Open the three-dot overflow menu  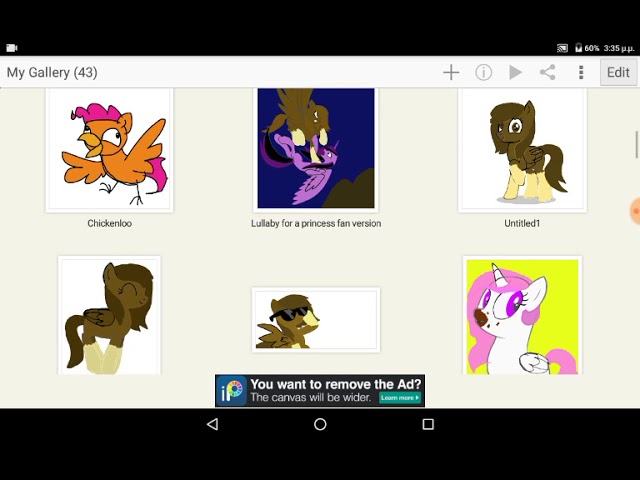point(581,73)
